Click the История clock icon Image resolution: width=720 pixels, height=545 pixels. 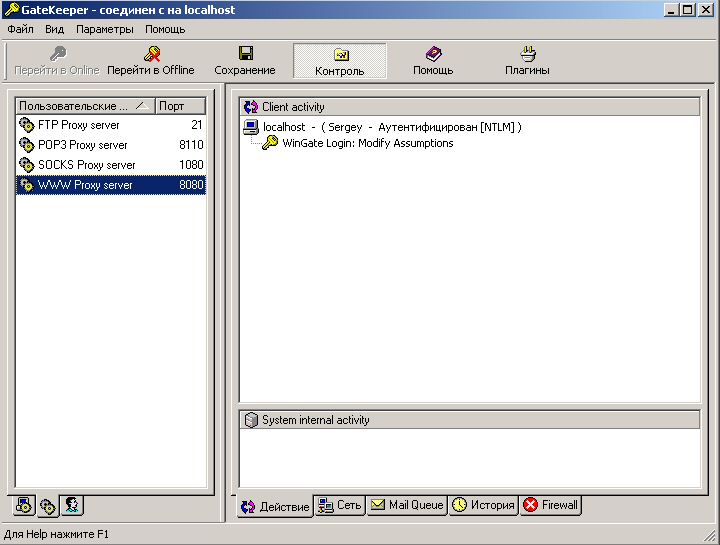pyautogui.click(x=459, y=505)
